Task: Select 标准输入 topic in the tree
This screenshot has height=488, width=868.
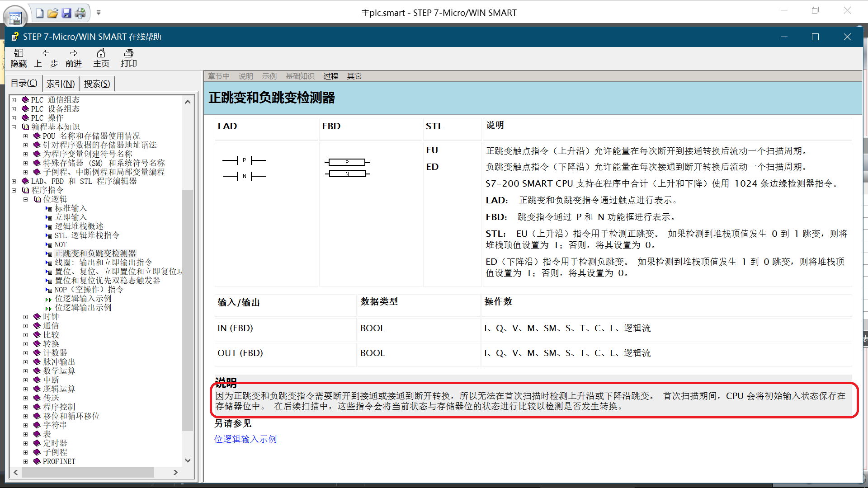Action: tap(71, 208)
